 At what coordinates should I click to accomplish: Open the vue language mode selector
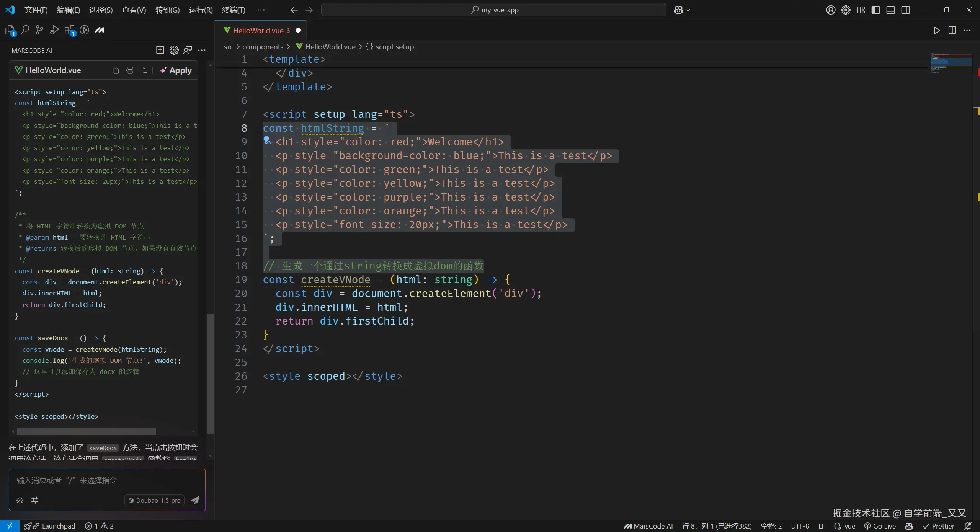849,526
